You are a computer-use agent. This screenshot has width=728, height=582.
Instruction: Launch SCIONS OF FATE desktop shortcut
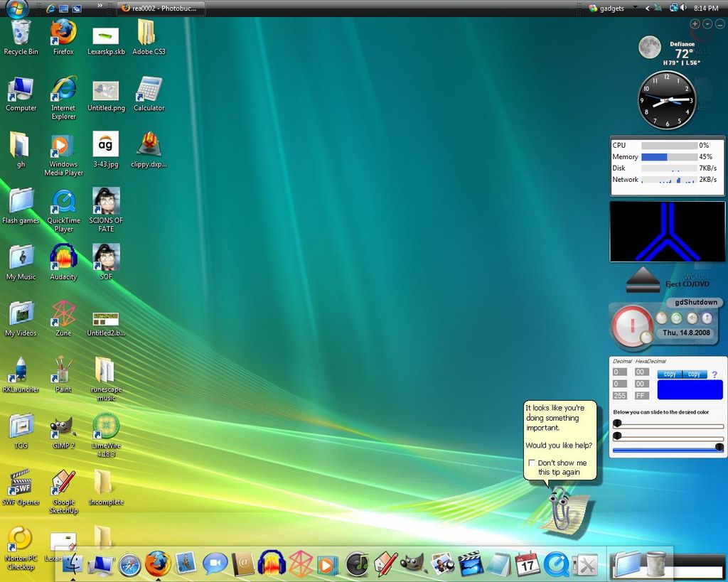(106, 210)
